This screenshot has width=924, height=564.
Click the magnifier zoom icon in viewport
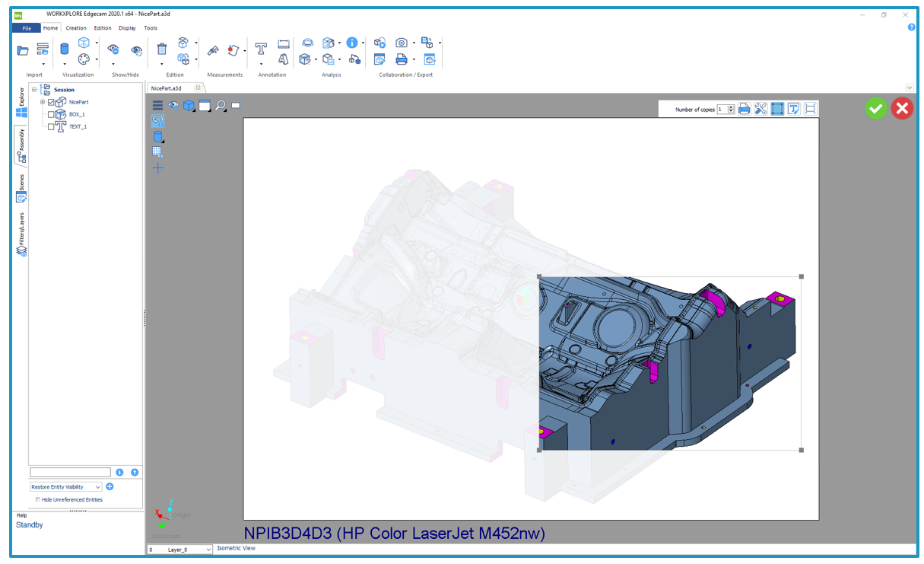[x=220, y=106]
